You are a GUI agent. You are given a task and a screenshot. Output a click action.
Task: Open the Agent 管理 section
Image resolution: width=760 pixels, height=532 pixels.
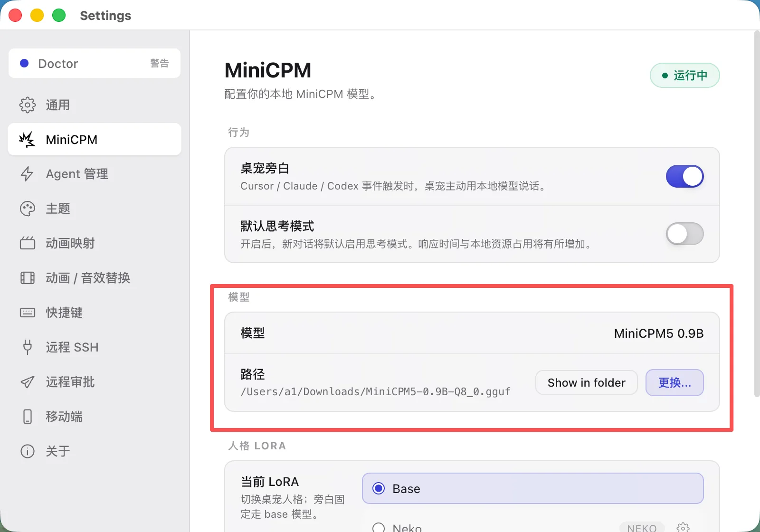point(95,174)
